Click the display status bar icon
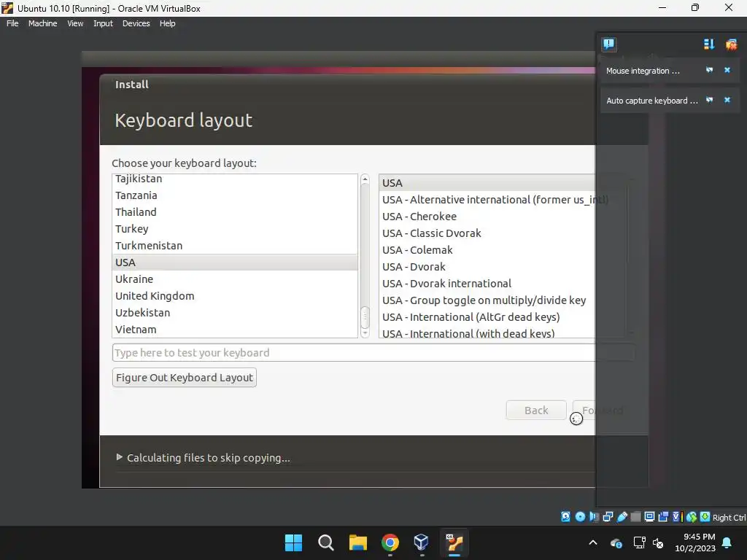Viewport: 747px width, 560px height. click(649, 517)
